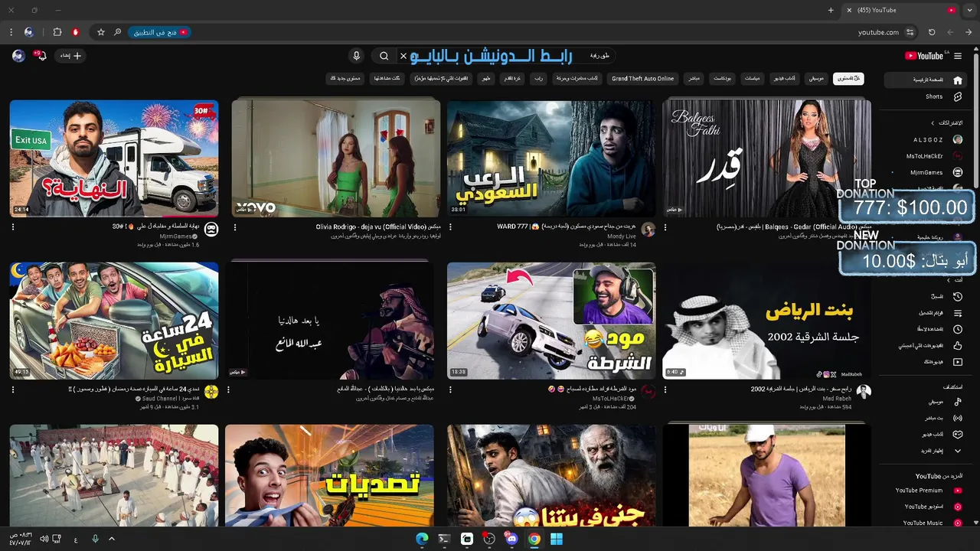Open Chrome's three-dot menu
The image size is (980, 551).
point(11,32)
